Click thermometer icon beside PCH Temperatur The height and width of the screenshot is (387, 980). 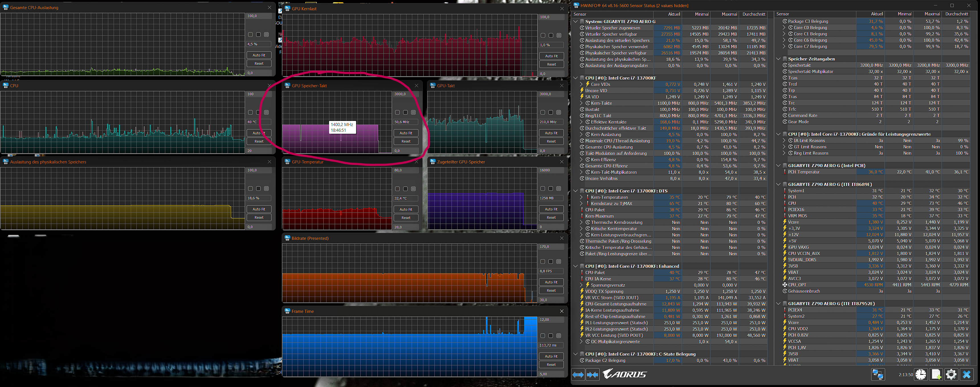[785, 172]
